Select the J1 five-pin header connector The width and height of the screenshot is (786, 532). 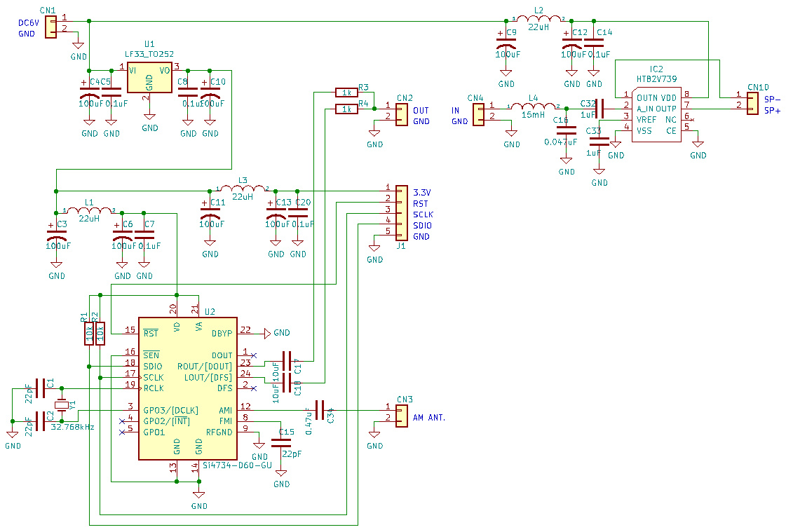[x=401, y=213]
